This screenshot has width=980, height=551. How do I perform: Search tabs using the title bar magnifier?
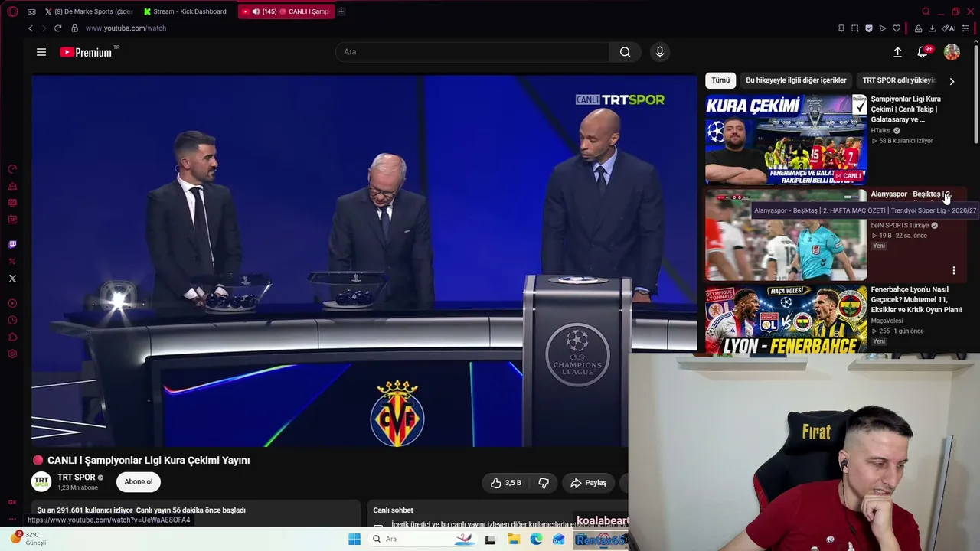[926, 11]
